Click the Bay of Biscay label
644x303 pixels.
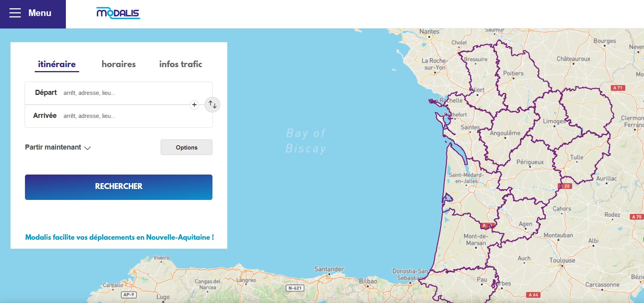coord(306,141)
